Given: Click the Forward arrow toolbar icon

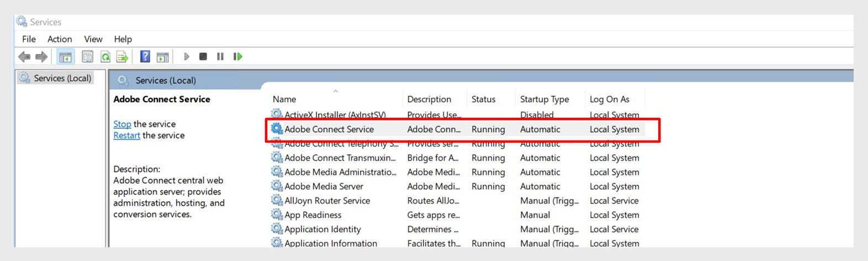Looking at the screenshot, I should [41, 56].
